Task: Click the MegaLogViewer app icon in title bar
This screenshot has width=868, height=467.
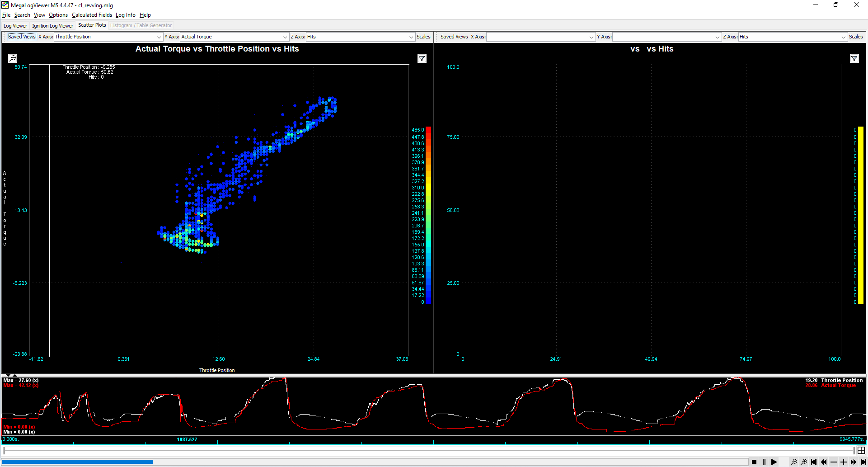Action: [5, 5]
